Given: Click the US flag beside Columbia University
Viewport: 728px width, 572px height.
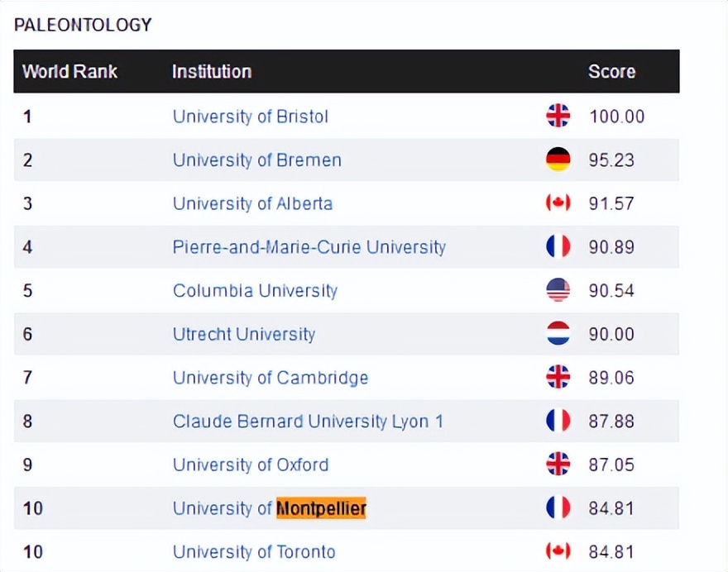Looking at the screenshot, I should (558, 290).
